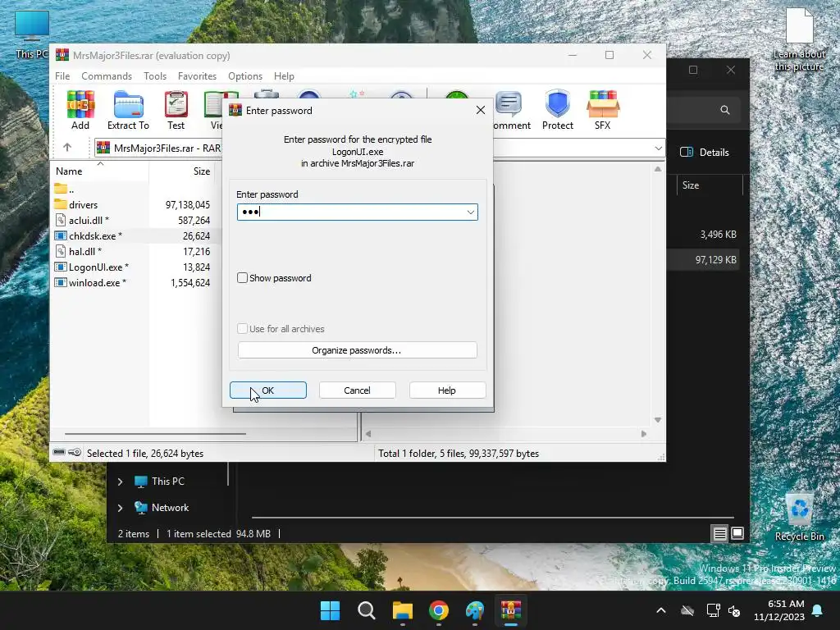Click the Protect shield toolbar icon
The image size is (840, 630).
(x=557, y=110)
